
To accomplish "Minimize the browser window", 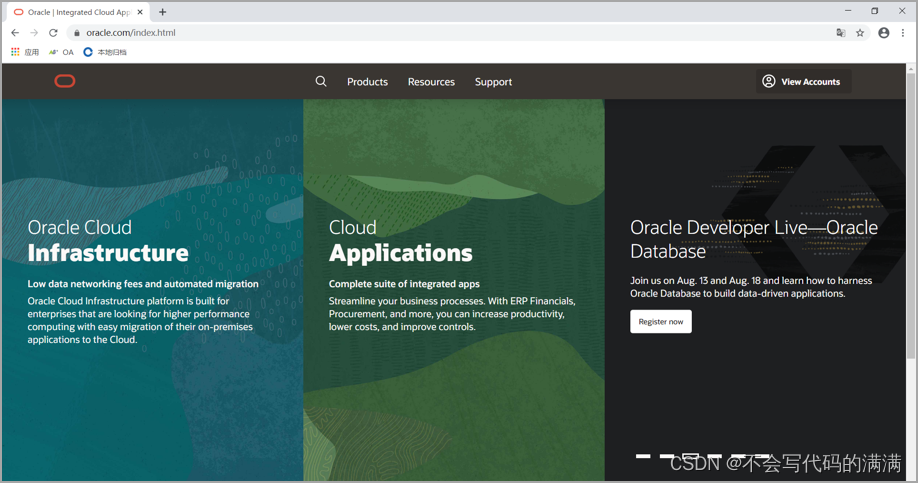I will [848, 11].
